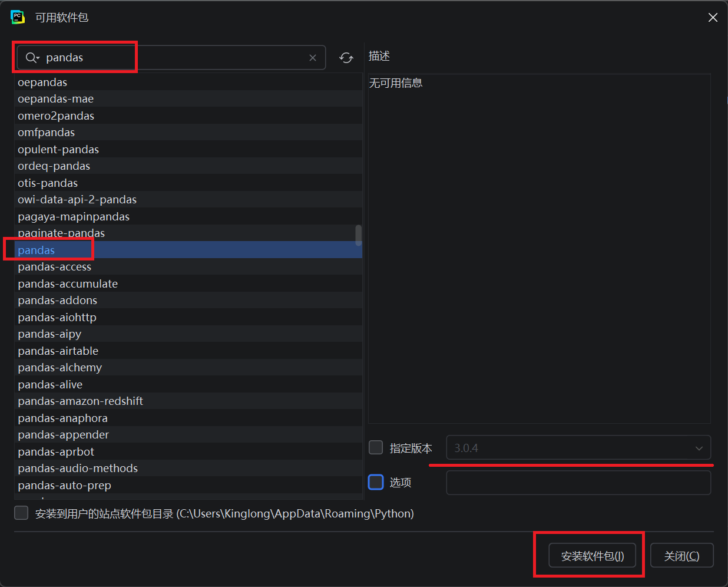Select the opulent-pandas package
This screenshot has height=587, width=728.
pos(188,149)
